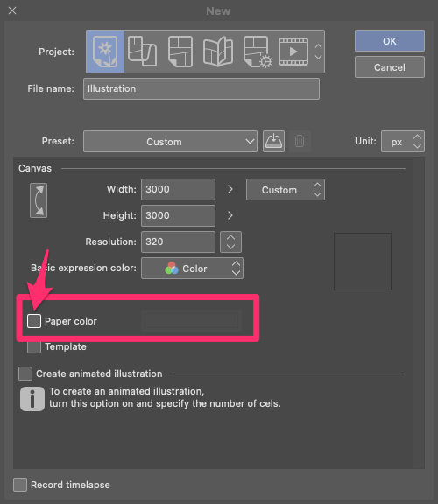Enable the Paper color checkbox
The image size is (438, 504).
[34, 321]
